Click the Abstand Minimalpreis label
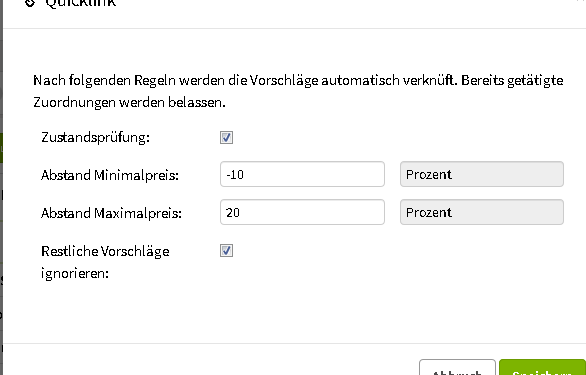 click(110, 175)
